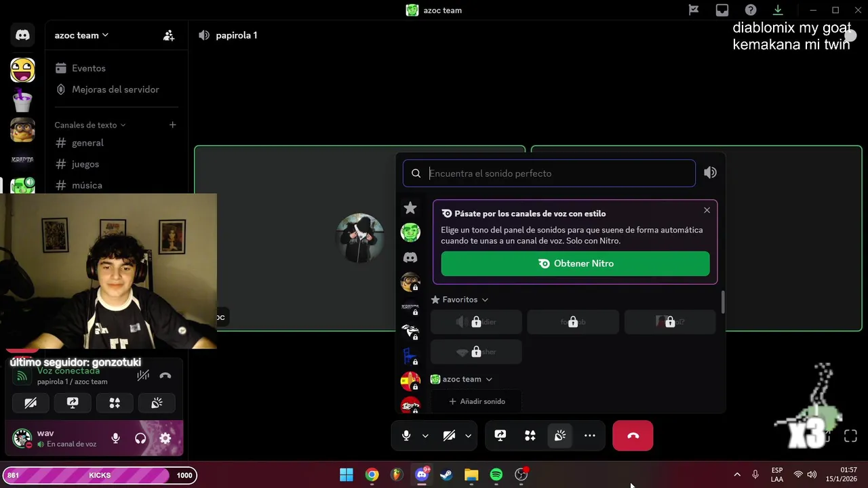Dismiss the Nitro promotion banner

(707, 210)
